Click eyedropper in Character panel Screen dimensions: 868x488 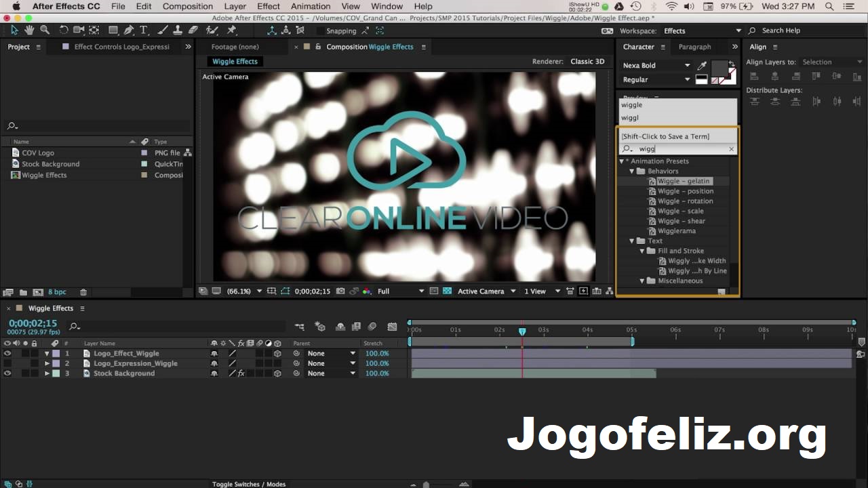pos(702,66)
